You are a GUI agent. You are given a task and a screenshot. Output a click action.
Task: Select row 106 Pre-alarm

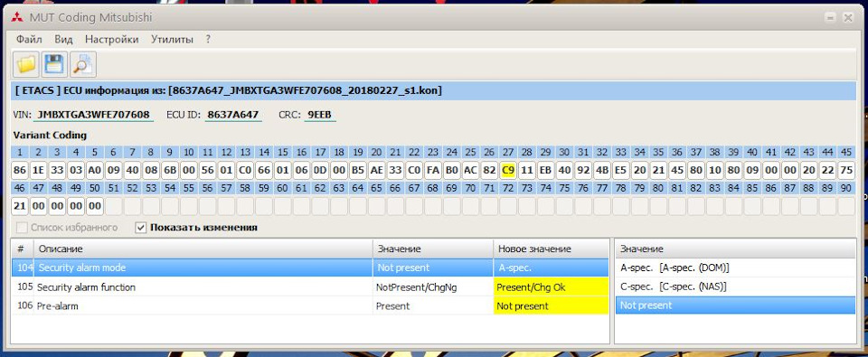pos(310,305)
